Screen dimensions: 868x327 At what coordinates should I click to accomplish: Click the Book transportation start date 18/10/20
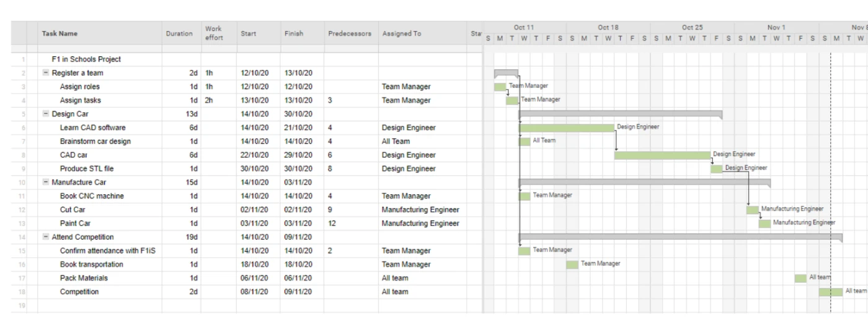(x=255, y=264)
